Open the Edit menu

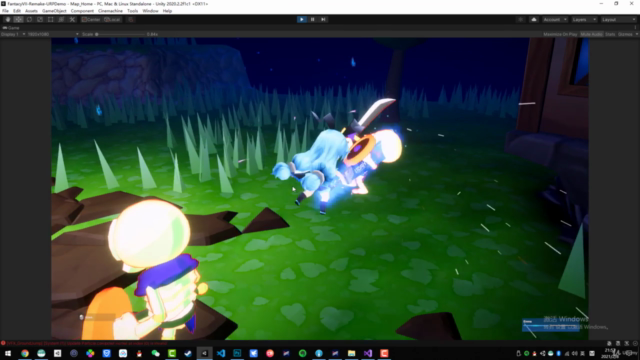[17, 11]
